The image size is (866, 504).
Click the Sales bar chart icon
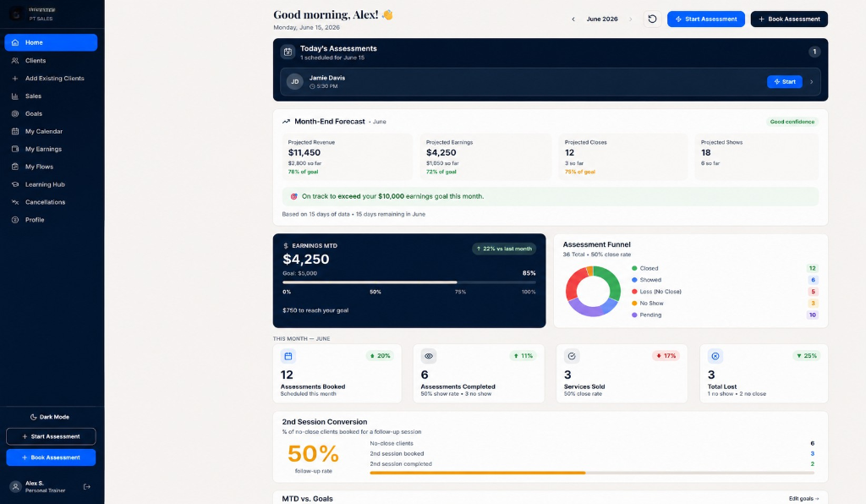[15, 96]
